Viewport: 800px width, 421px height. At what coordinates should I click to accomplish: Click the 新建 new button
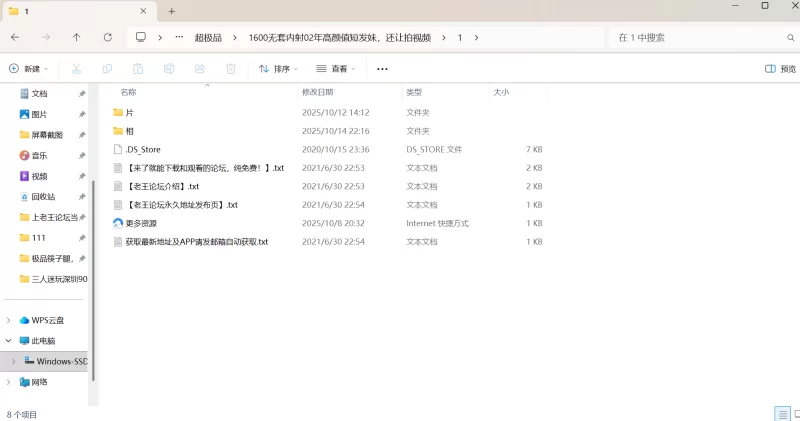tap(28, 69)
